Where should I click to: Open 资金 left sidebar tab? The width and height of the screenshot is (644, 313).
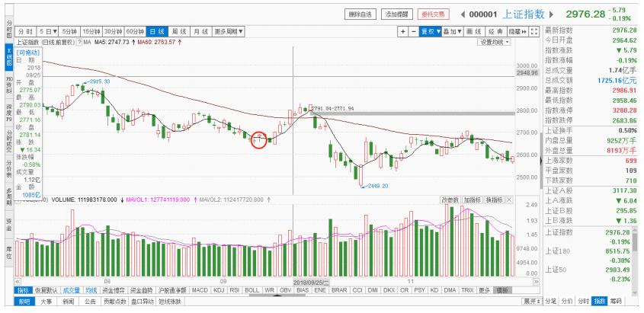tap(9, 225)
